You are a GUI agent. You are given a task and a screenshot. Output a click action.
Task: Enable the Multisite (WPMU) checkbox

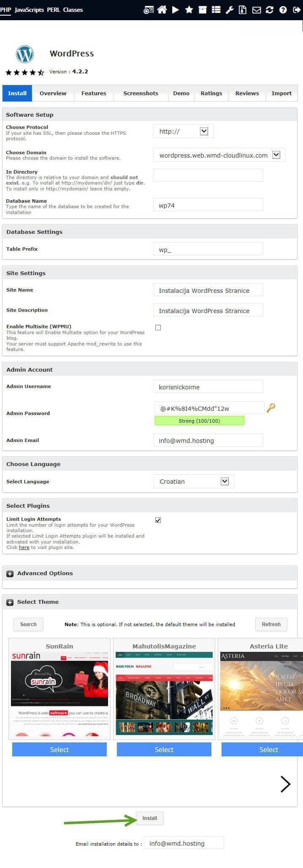pyautogui.click(x=158, y=327)
